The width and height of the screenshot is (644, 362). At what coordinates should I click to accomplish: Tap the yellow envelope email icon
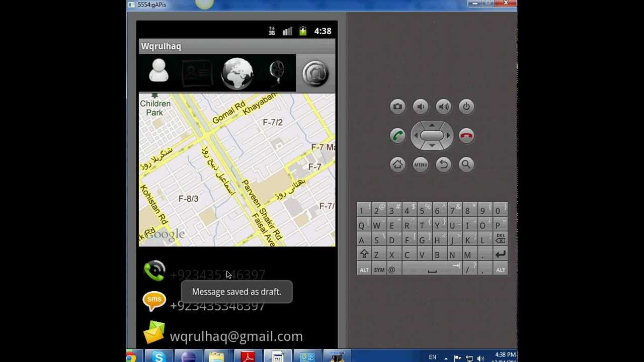(154, 332)
